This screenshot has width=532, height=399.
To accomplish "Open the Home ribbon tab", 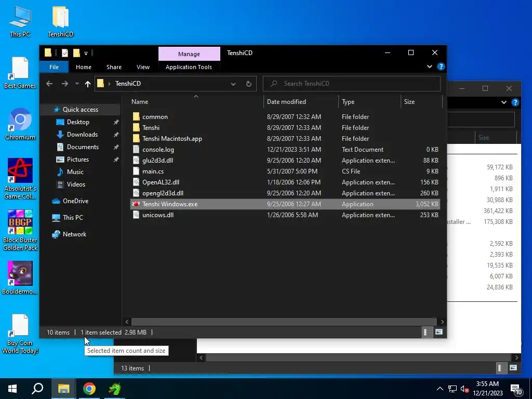I will pyautogui.click(x=84, y=67).
